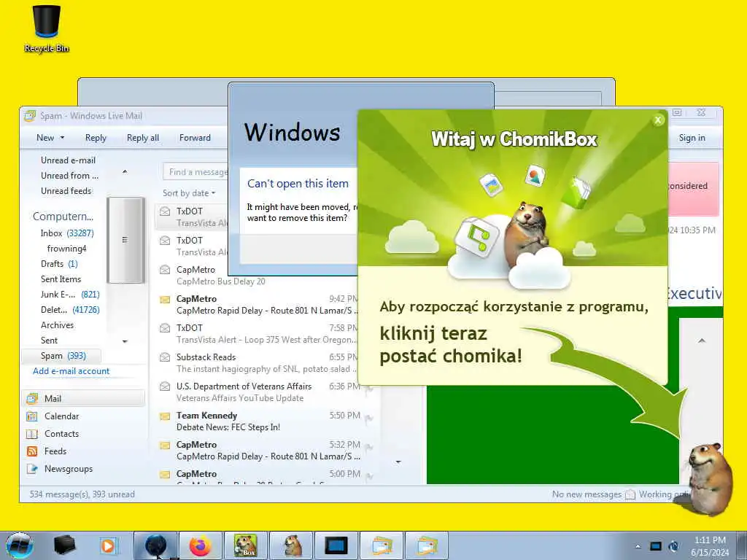This screenshot has width=747, height=560.
Task: Click the black box taskbar icon
Action: (64, 545)
